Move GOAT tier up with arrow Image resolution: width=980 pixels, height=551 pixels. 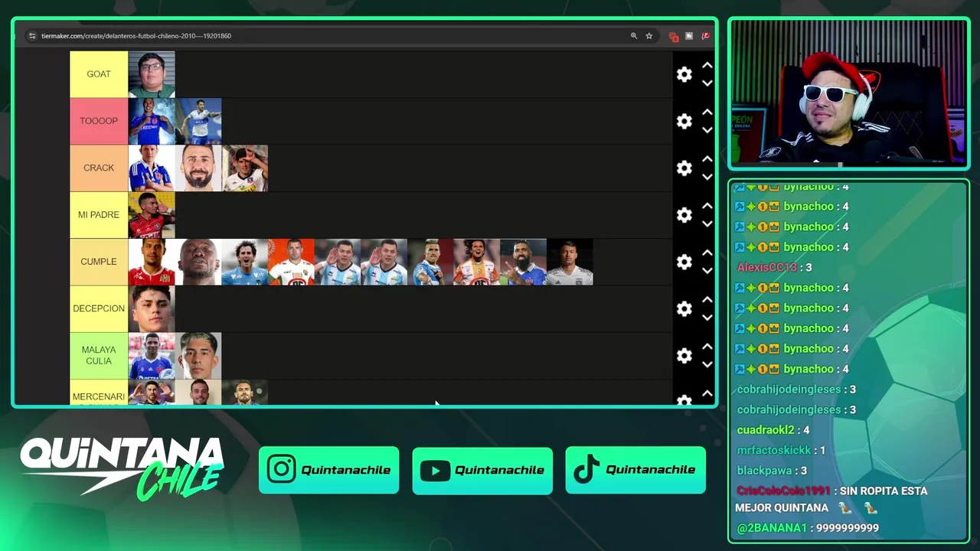(x=707, y=66)
